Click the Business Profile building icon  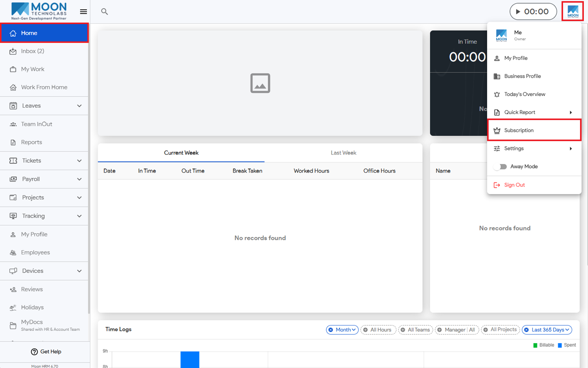497,76
